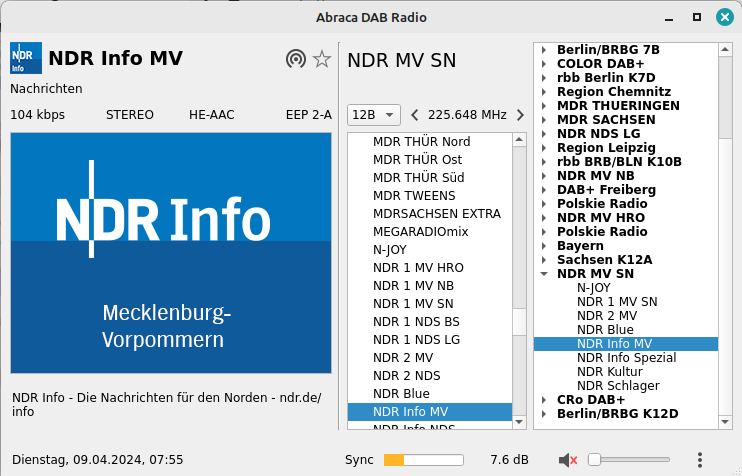This screenshot has width=742, height=476.
Task: Click the NDR Info logo beside the station title
Action: click(x=26, y=58)
